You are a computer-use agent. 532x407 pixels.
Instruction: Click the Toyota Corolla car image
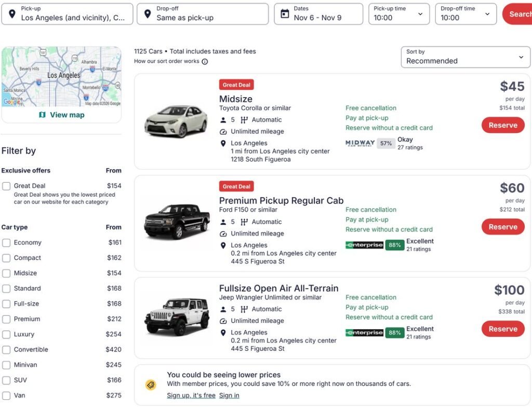coord(176,121)
